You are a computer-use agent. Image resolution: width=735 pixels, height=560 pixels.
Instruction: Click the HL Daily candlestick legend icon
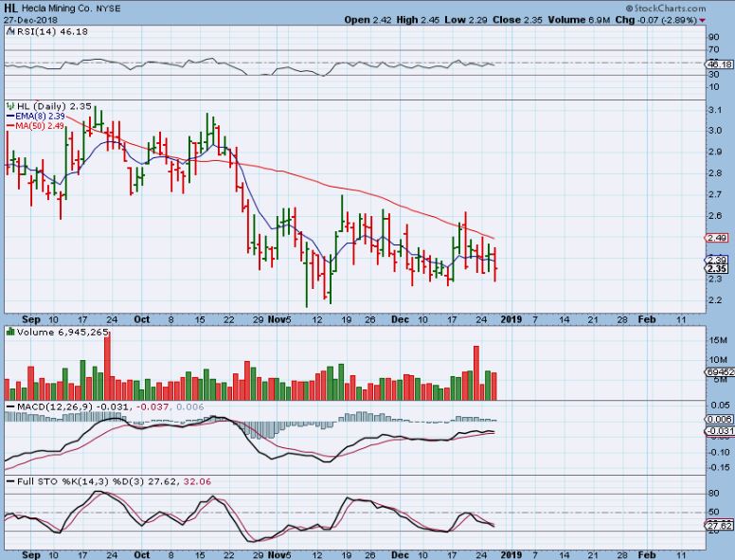click(x=9, y=107)
